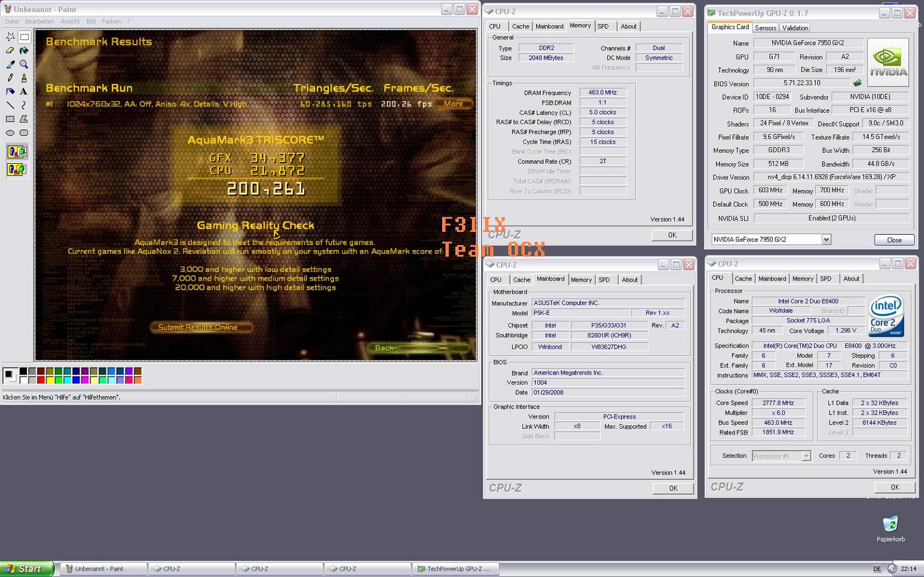924x577 pixels.
Task: Click the DE language indicator in tray
Action: pos(876,569)
